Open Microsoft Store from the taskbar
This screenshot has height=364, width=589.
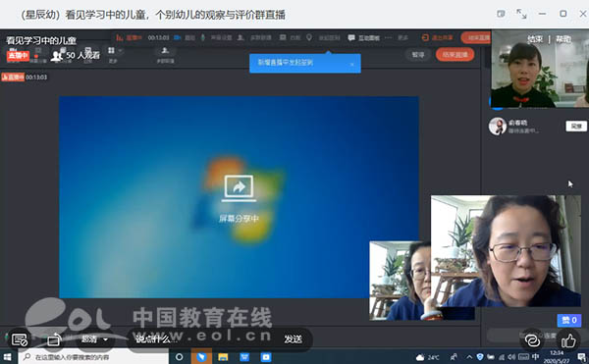click(244, 357)
